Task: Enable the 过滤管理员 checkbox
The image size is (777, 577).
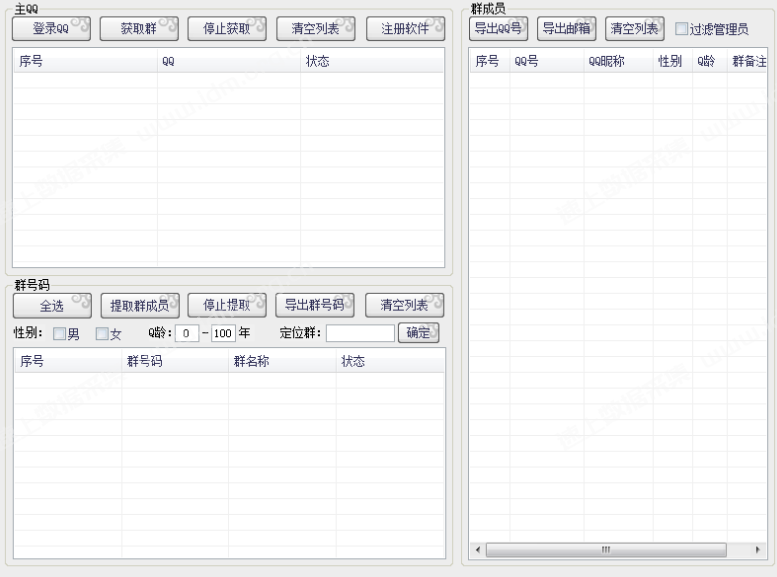Action: (681, 29)
